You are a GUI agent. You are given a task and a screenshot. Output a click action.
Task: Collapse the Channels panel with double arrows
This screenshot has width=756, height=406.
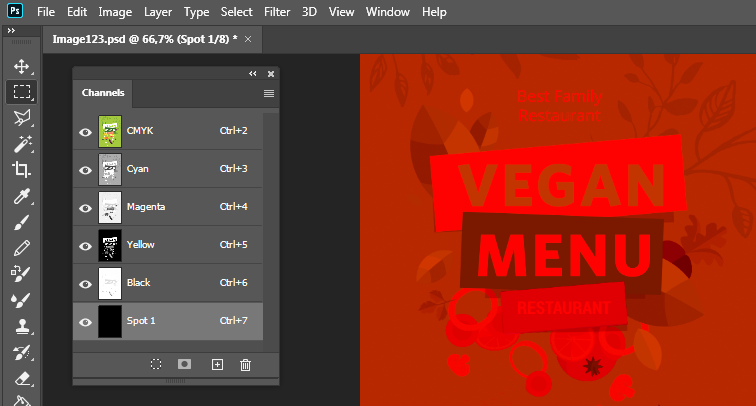pos(253,73)
